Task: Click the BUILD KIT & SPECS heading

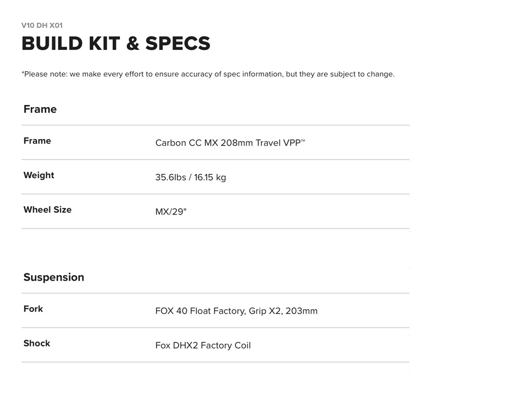Action: [116, 44]
